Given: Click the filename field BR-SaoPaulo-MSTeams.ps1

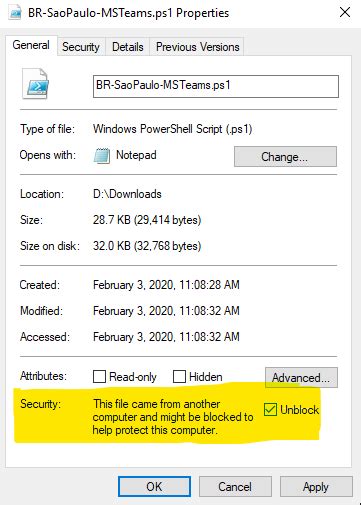Looking at the screenshot, I should pos(216,86).
